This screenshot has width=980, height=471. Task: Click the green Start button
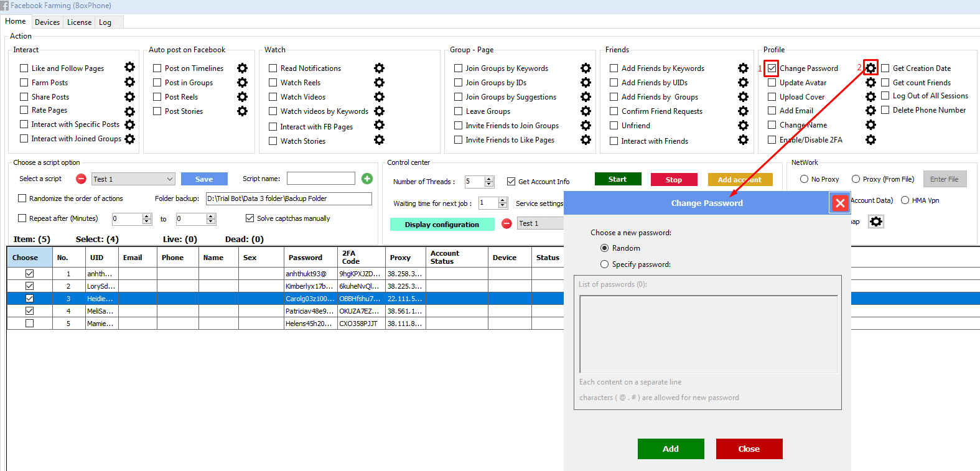(x=617, y=179)
